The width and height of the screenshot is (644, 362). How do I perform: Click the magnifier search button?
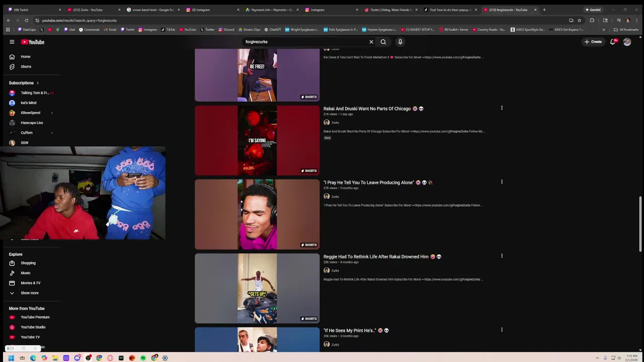tap(383, 42)
